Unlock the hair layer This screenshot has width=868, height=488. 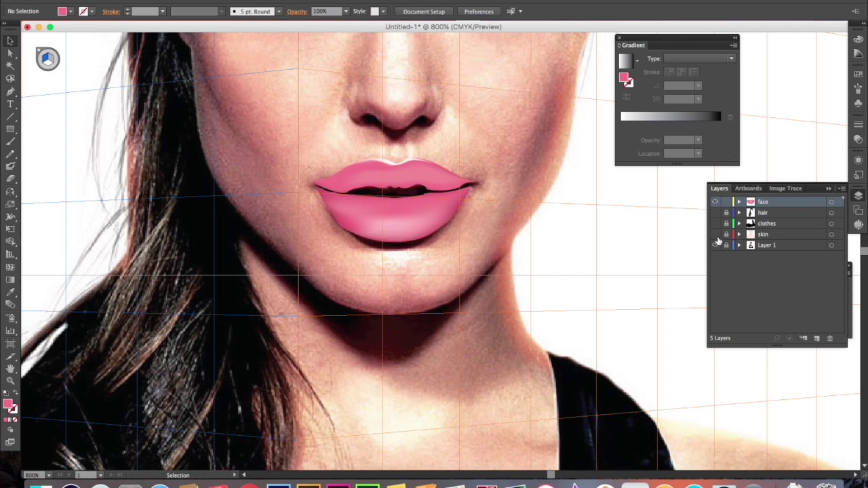click(726, 212)
